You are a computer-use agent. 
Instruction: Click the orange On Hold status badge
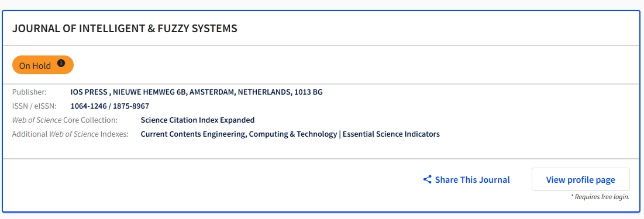[x=43, y=65]
